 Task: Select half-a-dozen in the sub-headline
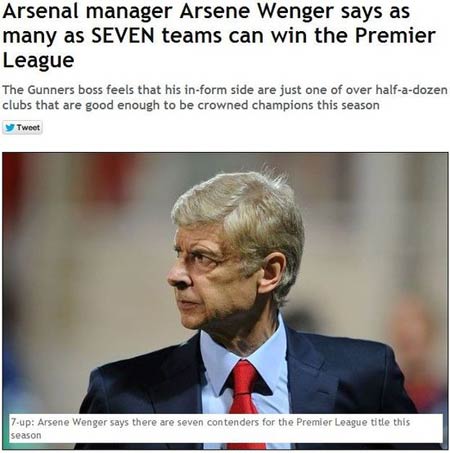pos(411,90)
